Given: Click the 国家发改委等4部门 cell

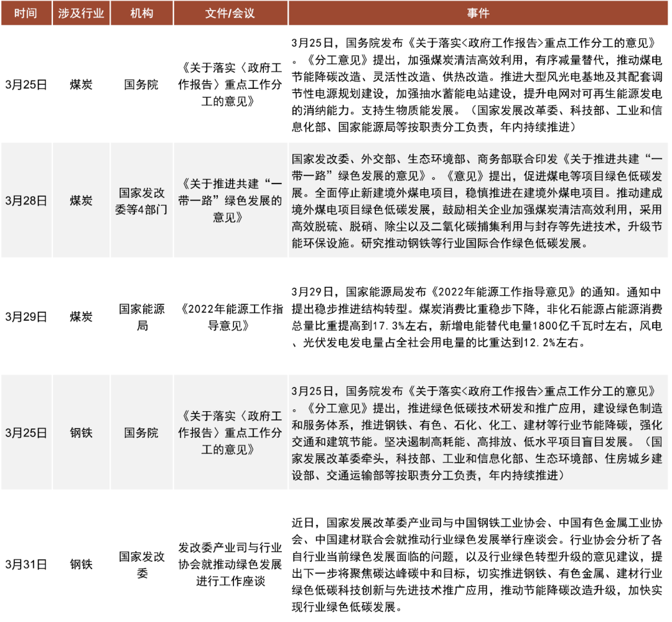Looking at the screenshot, I should click(141, 200).
